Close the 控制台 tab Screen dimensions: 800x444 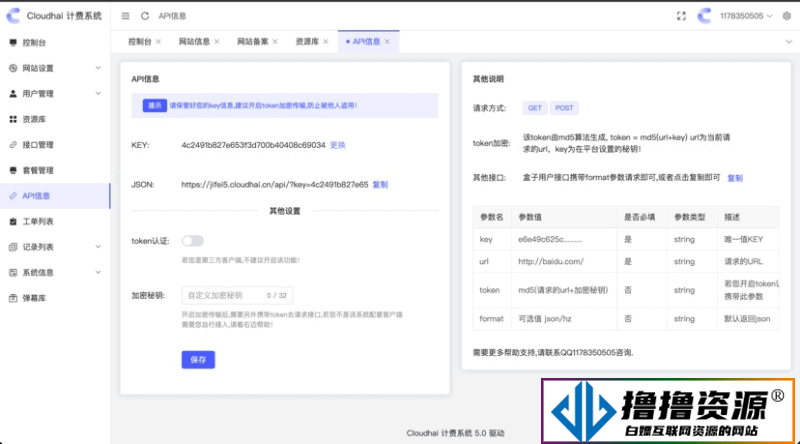(x=158, y=41)
